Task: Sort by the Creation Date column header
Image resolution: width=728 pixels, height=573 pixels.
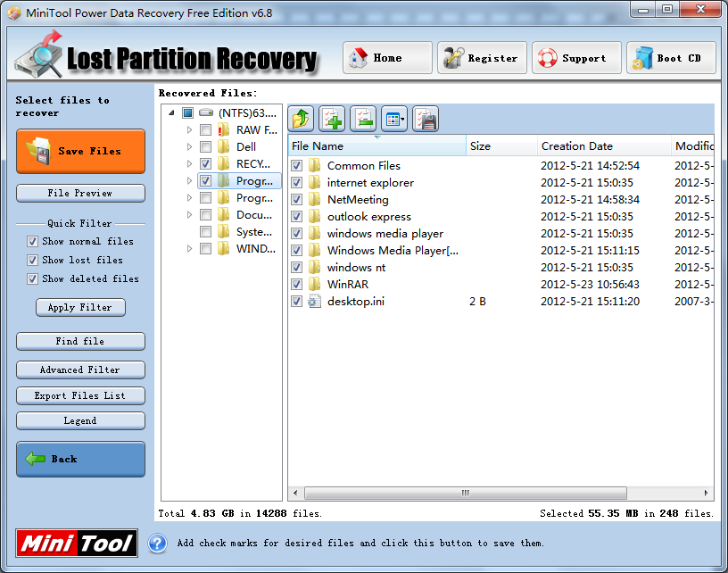Action: point(604,145)
